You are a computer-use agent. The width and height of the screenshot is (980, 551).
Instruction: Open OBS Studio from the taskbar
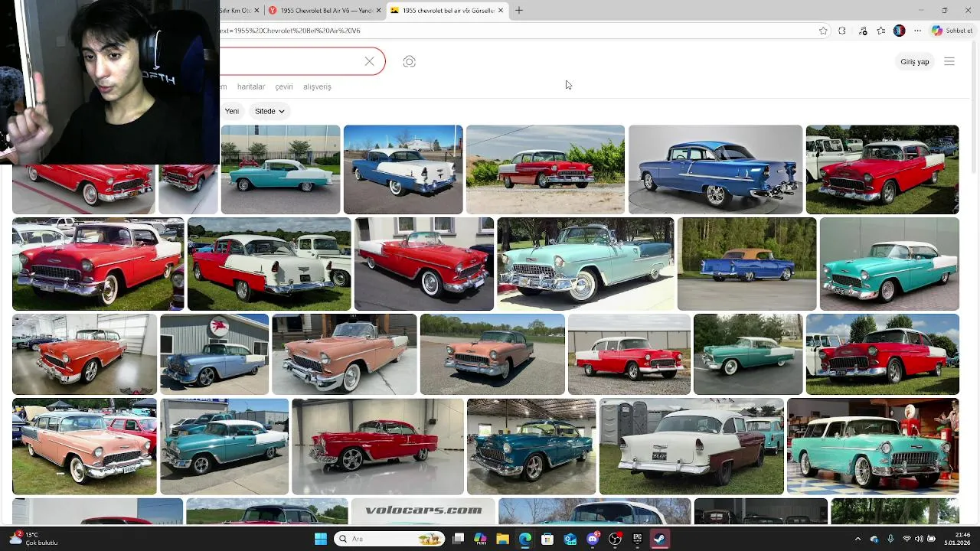point(615,539)
